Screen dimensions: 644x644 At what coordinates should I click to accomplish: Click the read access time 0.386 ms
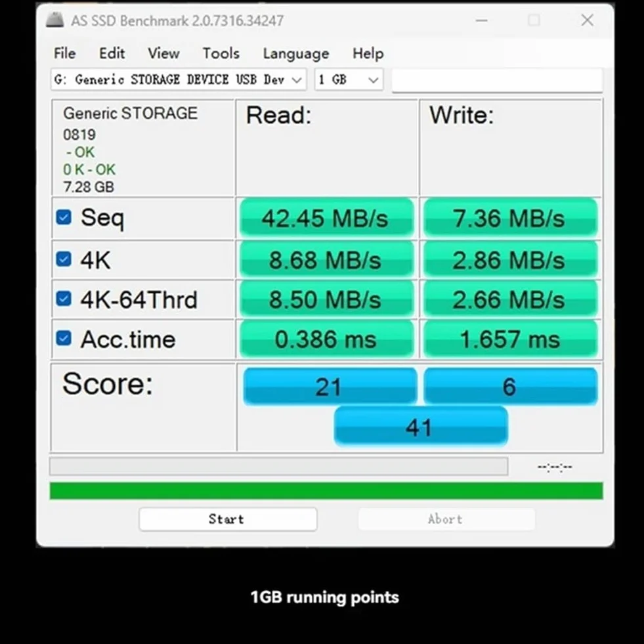click(x=326, y=339)
